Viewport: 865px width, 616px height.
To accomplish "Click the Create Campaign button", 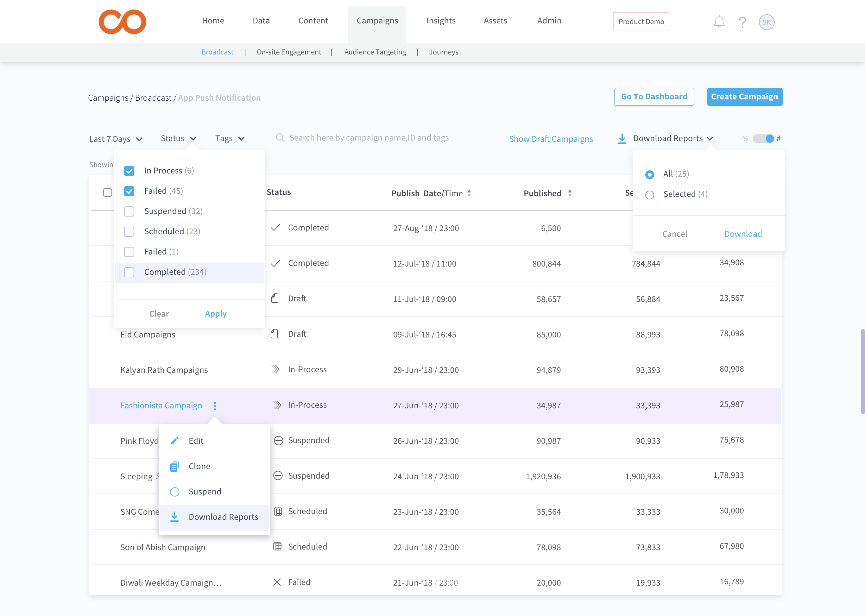I will click(744, 97).
